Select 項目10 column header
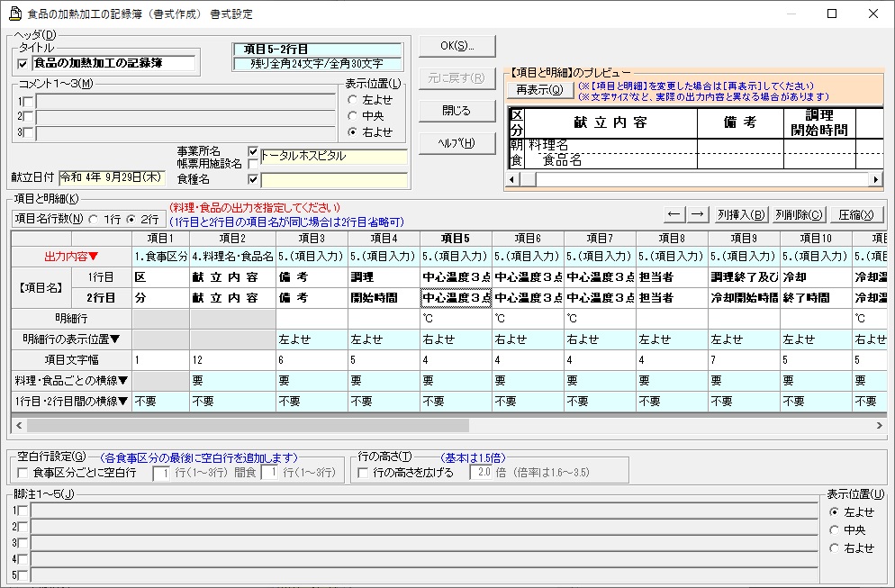The image size is (895, 588). click(x=816, y=238)
